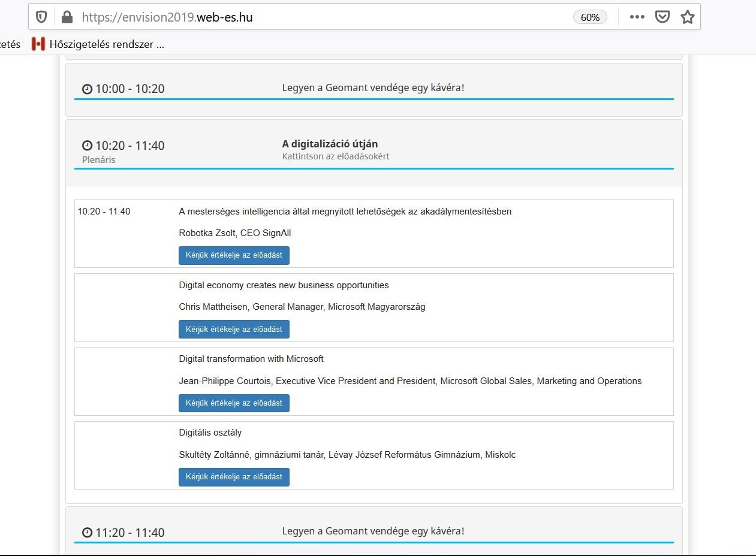Click clock icon beside 10:20 - 11:40

(87, 146)
